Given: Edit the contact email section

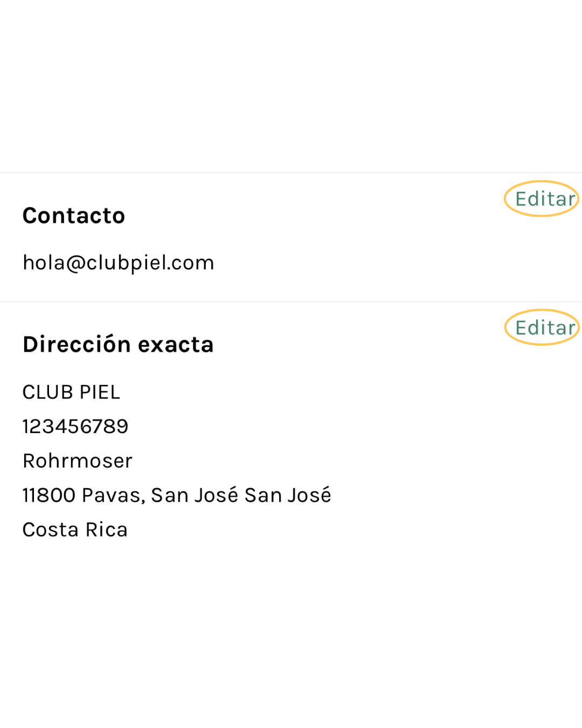Looking at the screenshot, I should point(544,199).
